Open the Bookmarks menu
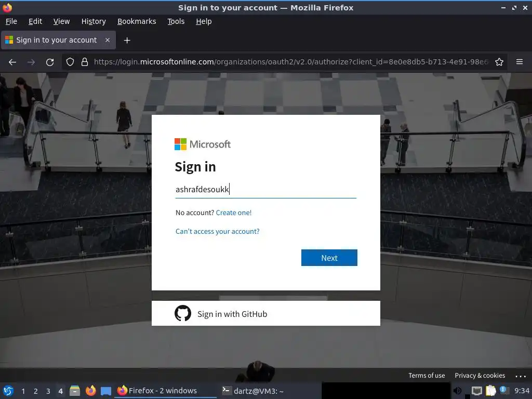Screen dimensions: 532x399 tap(137, 21)
